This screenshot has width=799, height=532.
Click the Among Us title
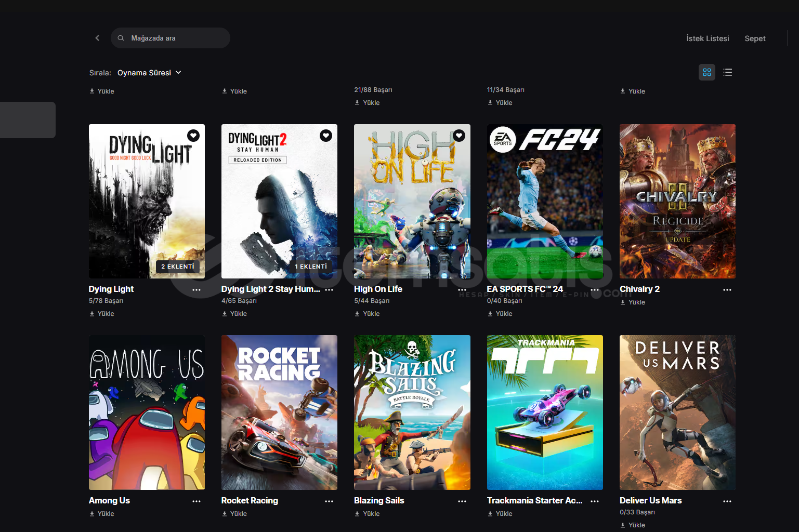pos(109,500)
